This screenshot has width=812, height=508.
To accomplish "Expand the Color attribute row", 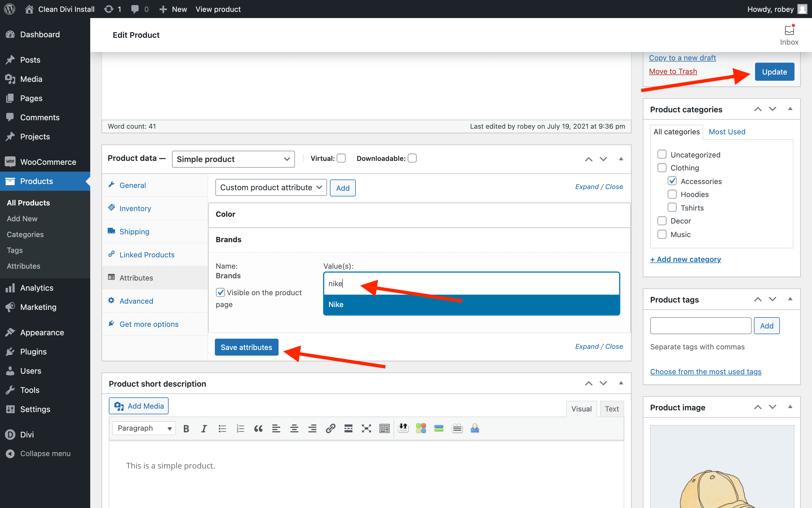I will (420, 214).
